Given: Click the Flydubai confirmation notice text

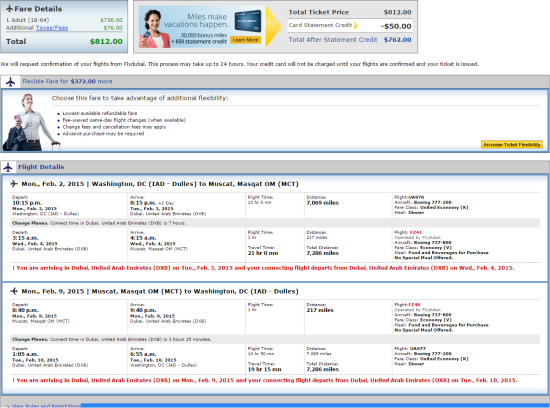Looking at the screenshot, I should (x=239, y=64).
